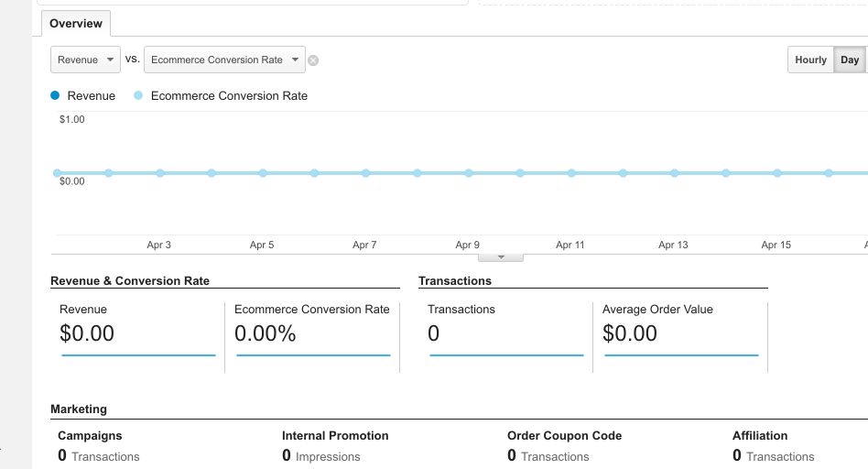Remove the Ecommerce Conversion Rate comparison metric
This screenshot has width=868, height=469.
[313, 60]
